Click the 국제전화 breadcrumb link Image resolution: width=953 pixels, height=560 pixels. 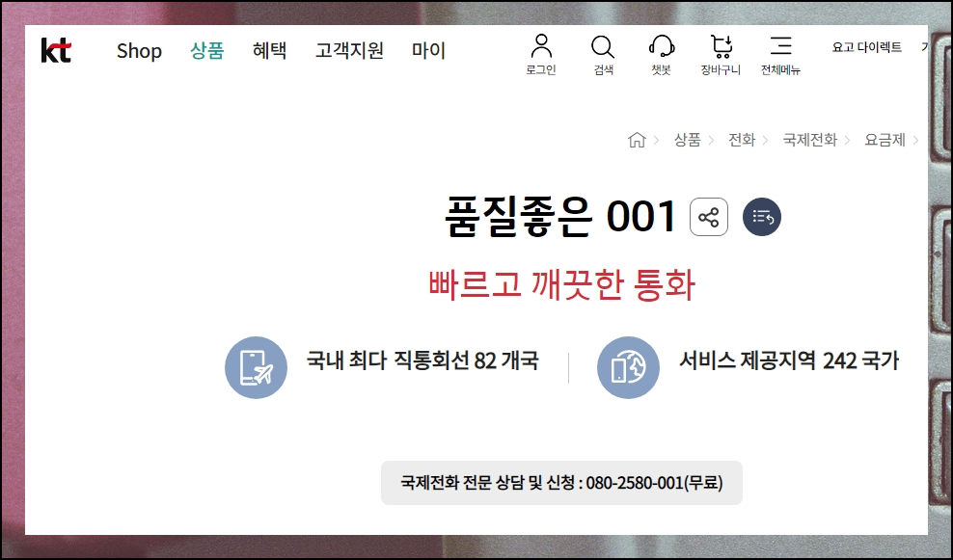[x=809, y=140]
